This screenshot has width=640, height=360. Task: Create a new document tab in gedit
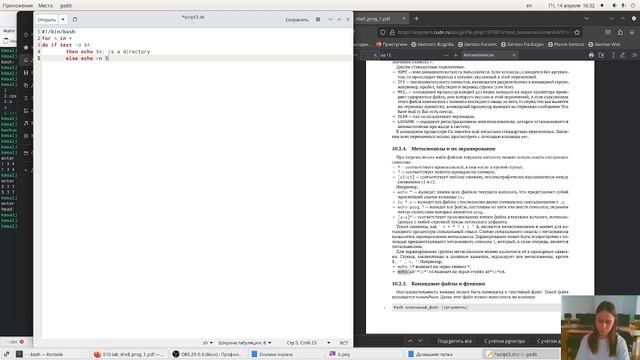point(75,20)
